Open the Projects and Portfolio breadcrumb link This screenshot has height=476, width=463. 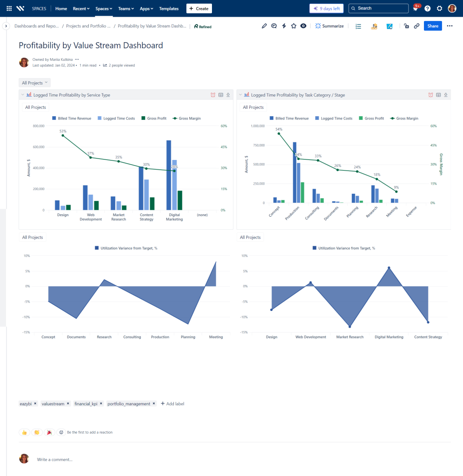pos(88,26)
